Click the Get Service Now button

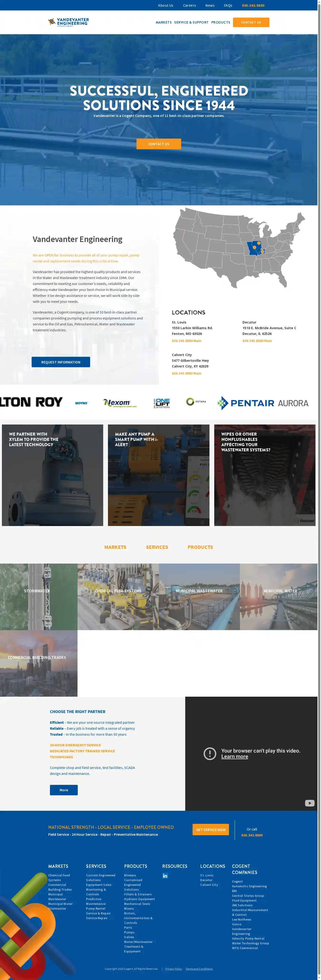(211, 830)
